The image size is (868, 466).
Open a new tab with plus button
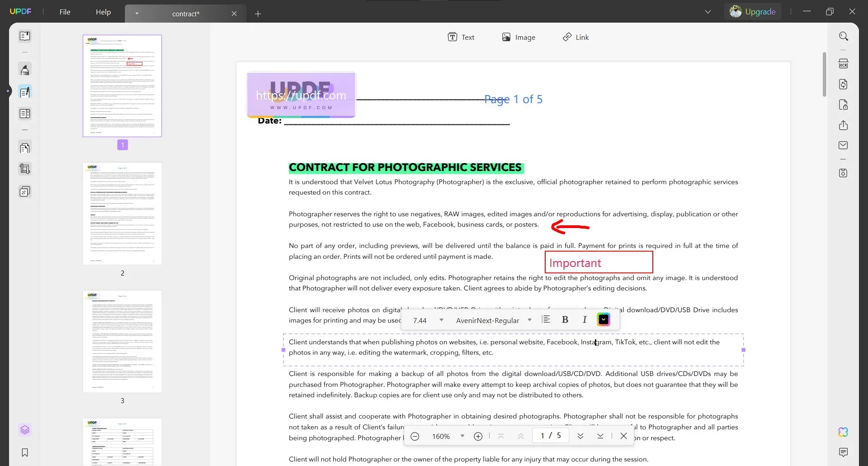click(x=258, y=14)
